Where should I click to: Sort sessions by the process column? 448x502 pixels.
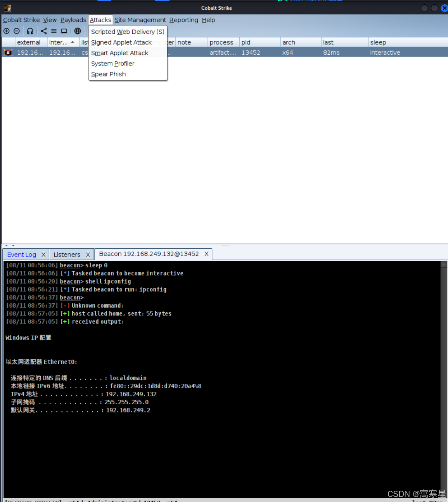tap(223, 42)
